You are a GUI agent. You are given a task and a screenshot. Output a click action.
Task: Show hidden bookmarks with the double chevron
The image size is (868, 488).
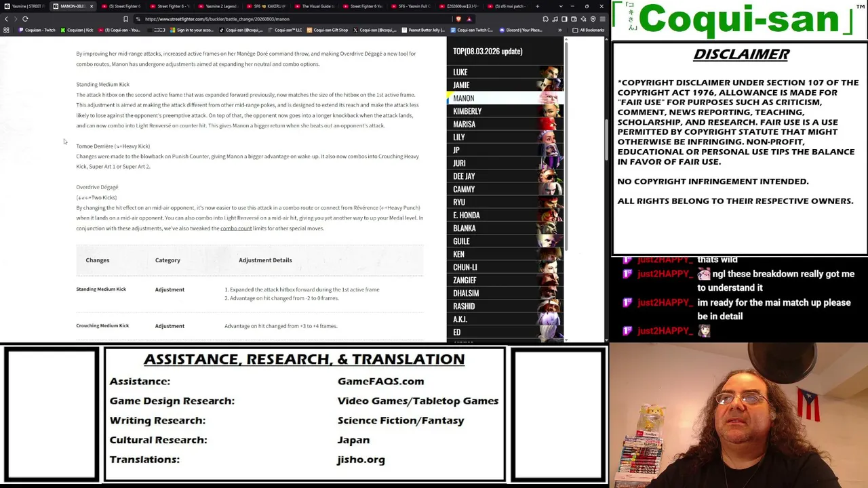(559, 30)
